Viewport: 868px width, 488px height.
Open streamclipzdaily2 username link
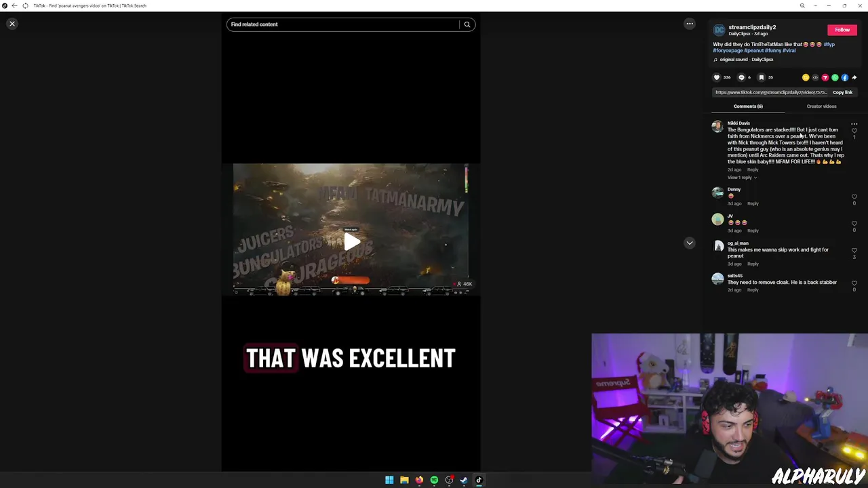click(752, 27)
